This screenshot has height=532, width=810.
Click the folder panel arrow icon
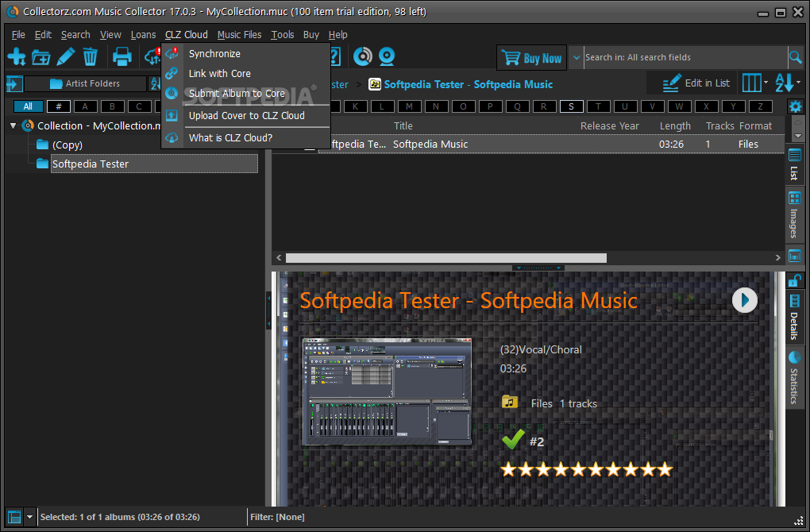[x=14, y=83]
